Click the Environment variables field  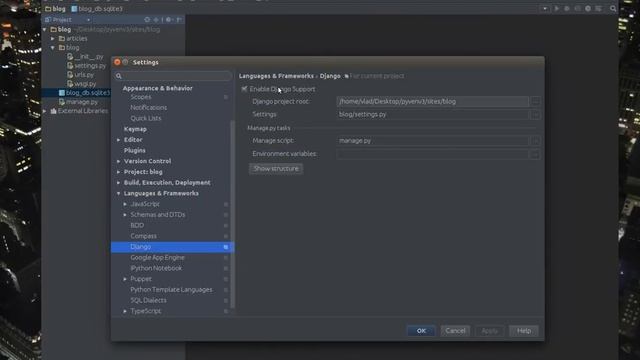coord(433,154)
